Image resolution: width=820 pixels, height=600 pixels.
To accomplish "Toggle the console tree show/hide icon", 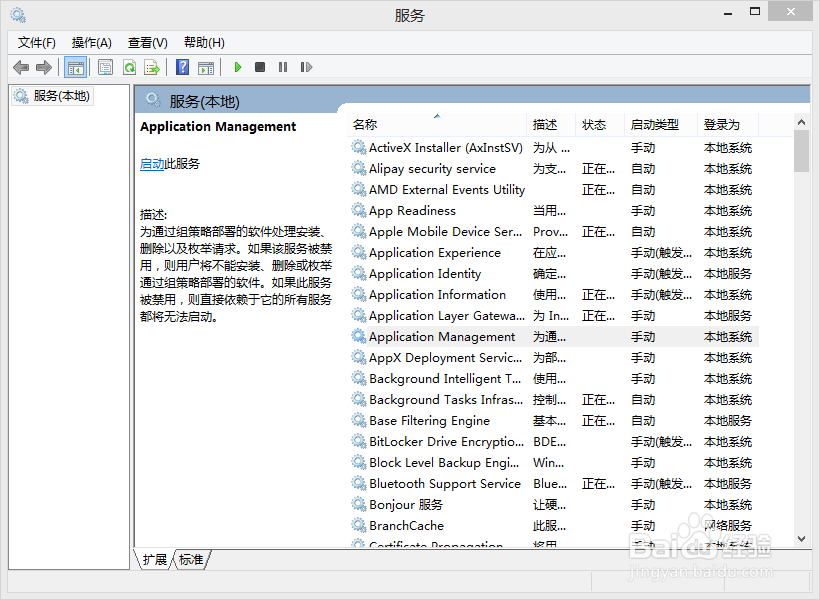I will pos(75,67).
